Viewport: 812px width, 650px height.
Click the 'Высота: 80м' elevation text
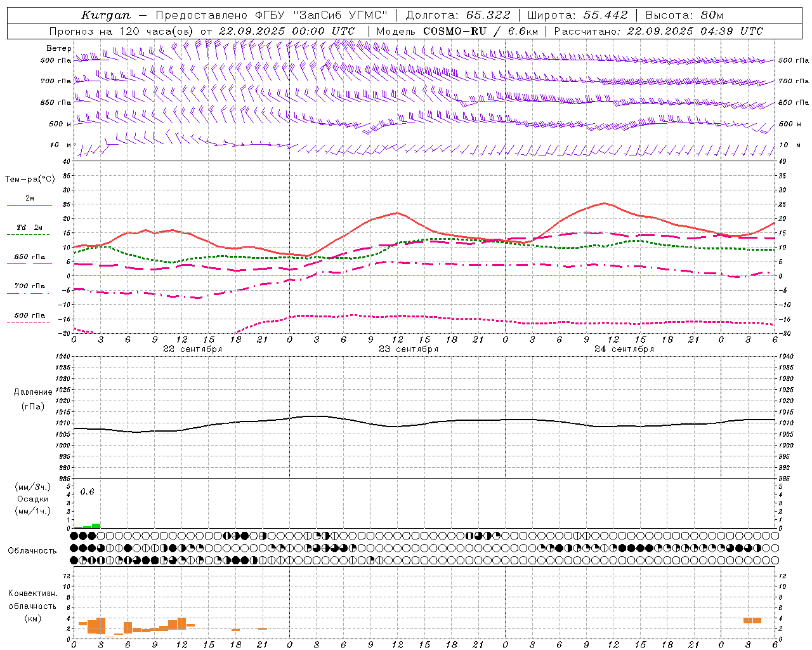point(684,15)
